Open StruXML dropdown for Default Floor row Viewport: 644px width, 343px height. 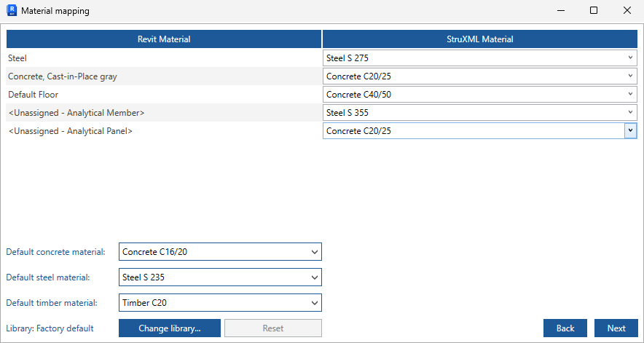pos(479,95)
